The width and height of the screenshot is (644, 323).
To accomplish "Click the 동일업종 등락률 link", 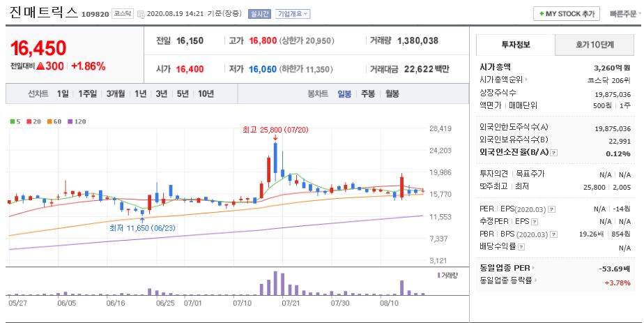I will click(x=505, y=280).
